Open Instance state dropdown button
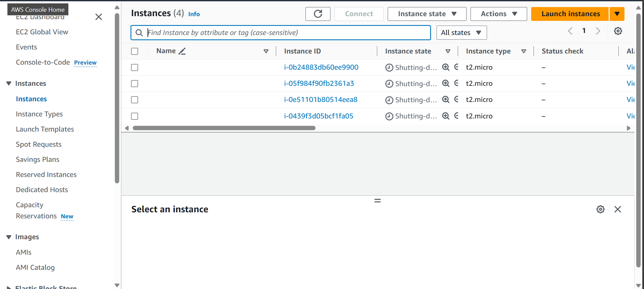 click(x=427, y=14)
